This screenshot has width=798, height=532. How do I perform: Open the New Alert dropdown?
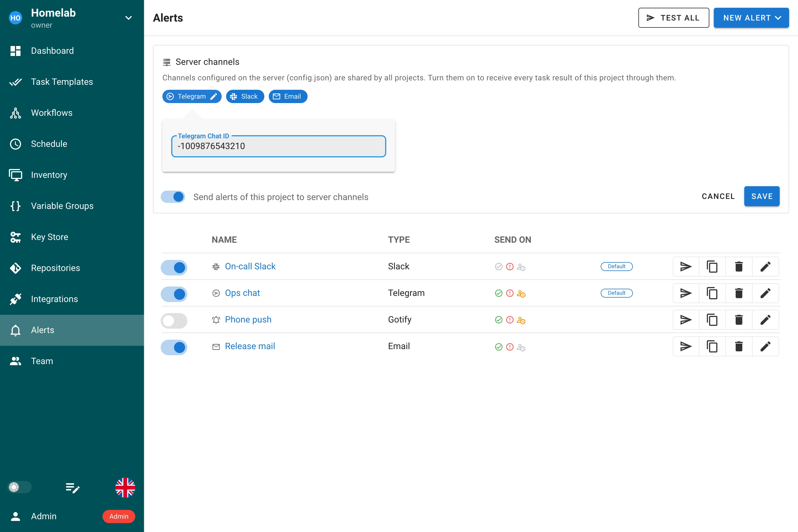pos(751,18)
